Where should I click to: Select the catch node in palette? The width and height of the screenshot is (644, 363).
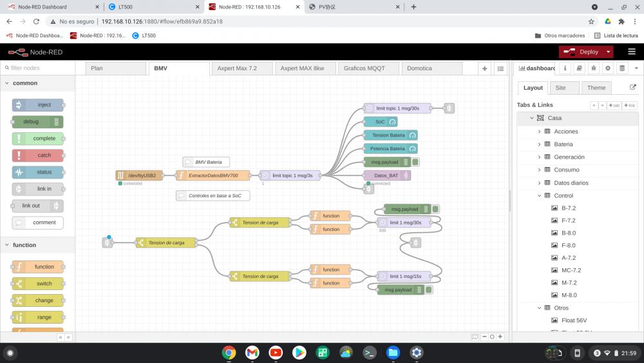click(38, 155)
